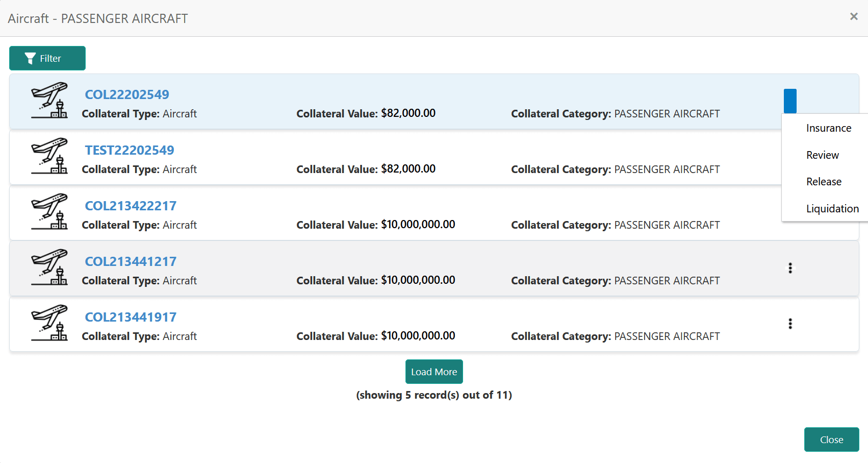
Task: Open the Filter button with funnel icon
Action: point(47,58)
